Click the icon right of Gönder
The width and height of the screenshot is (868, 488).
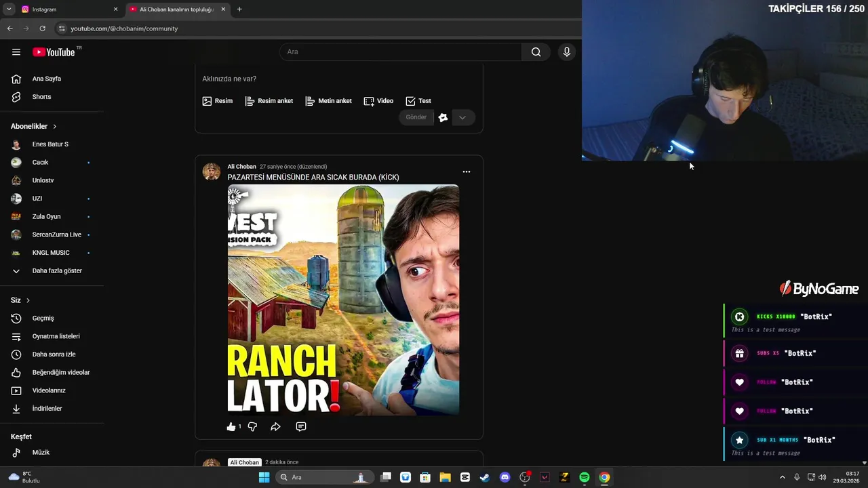pos(443,117)
